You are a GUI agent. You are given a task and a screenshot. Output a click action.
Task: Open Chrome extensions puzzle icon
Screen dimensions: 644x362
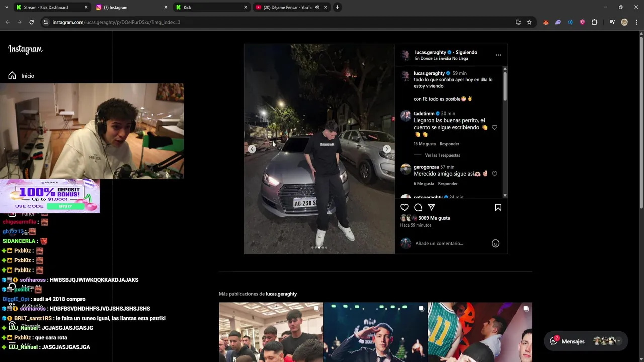pyautogui.click(x=594, y=22)
